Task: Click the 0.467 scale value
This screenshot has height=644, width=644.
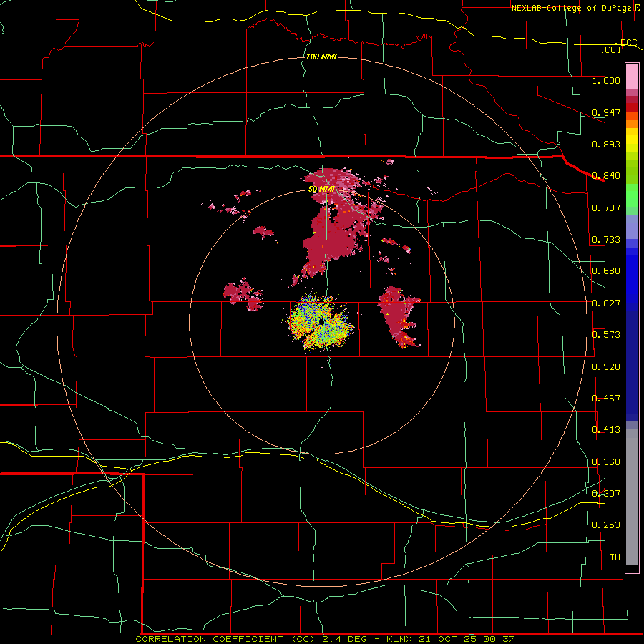Action: [x=606, y=399]
